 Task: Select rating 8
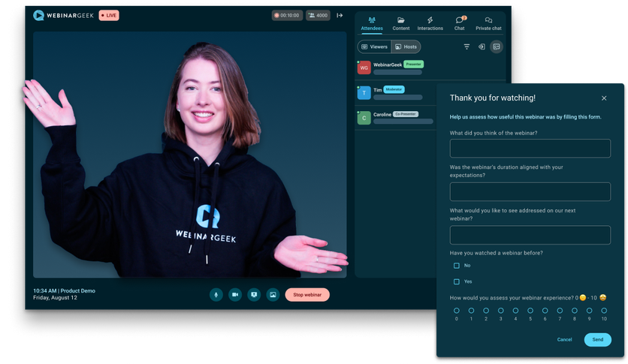[575, 311]
